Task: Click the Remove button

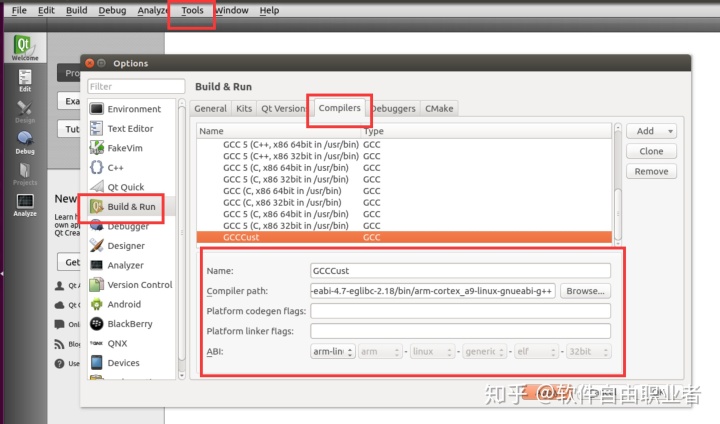Action: pos(651,171)
